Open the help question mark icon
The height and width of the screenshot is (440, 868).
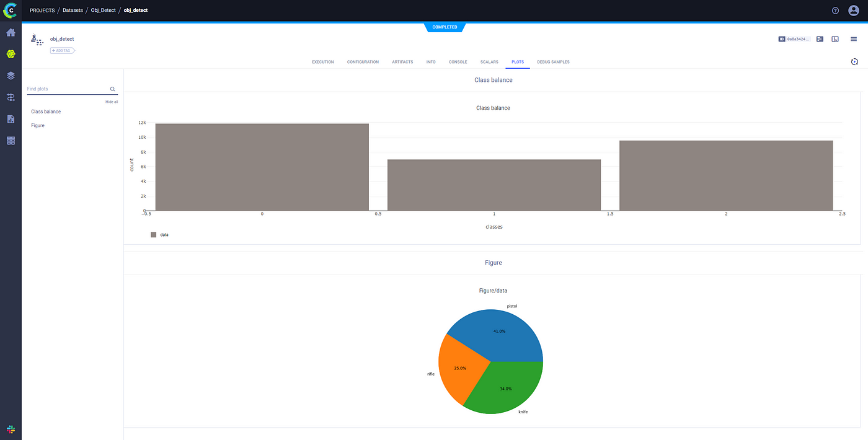tap(835, 11)
